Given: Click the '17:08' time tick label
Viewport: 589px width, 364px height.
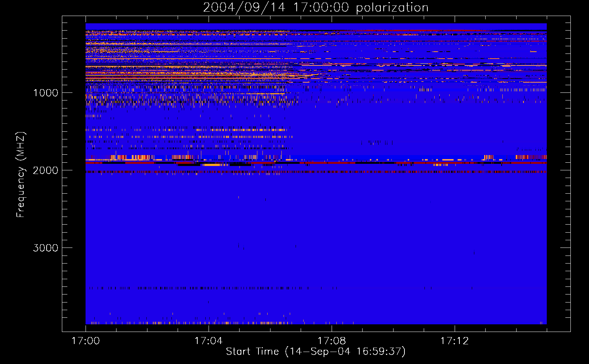Looking at the screenshot, I should 331,341.
